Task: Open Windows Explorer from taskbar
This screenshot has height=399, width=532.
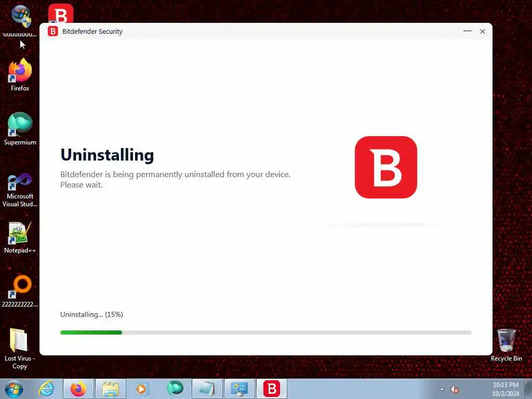Action: [111, 389]
